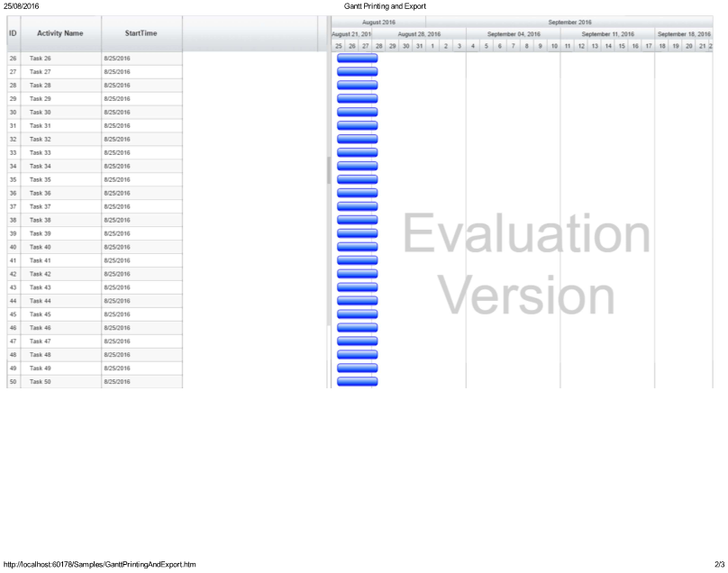
Task: Click the StartTime cell of Task 30
Action: 141,113
